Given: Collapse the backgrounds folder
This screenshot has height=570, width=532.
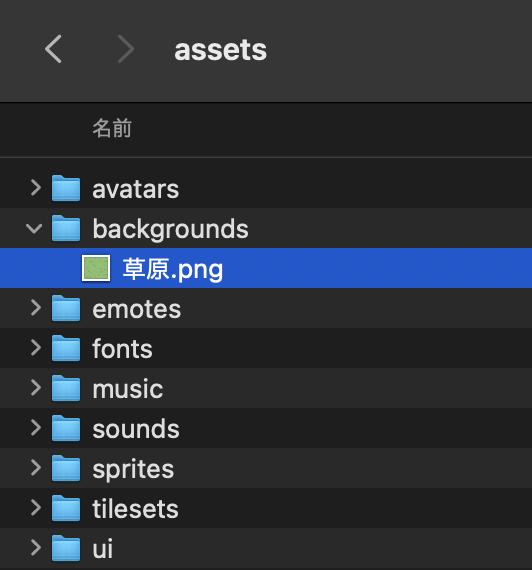Looking at the screenshot, I should click(x=35, y=229).
